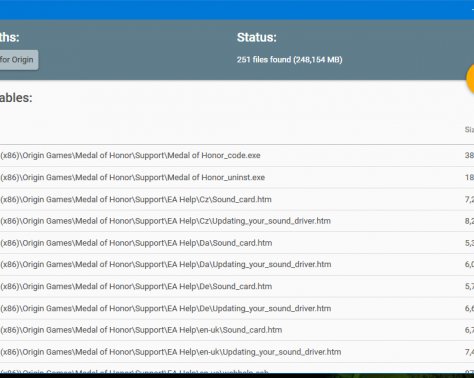The height and width of the screenshot is (378, 474).
Task: Select the Cz\Updating_your_sound_driver.htm file row
Action: point(237,221)
